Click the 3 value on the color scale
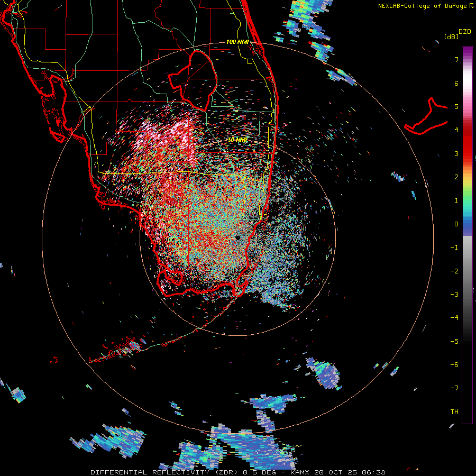Screen dimensions: 476x476 point(456,153)
